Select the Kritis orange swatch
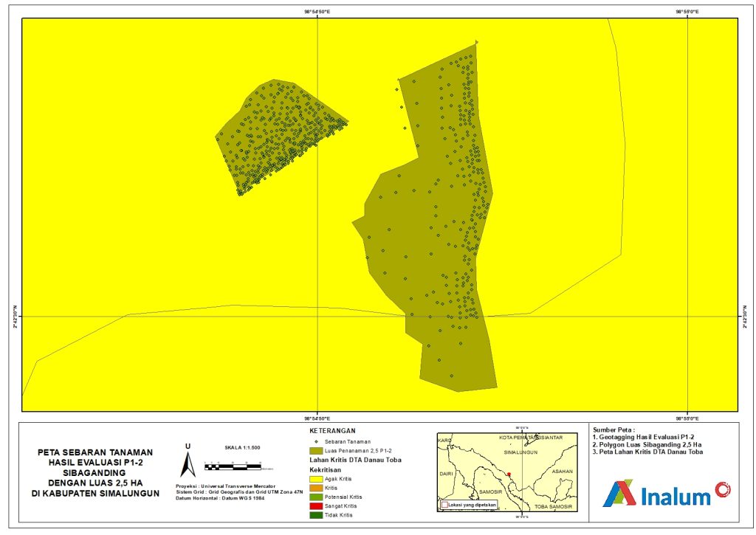Viewport: 756px width, 535px height. (x=315, y=489)
